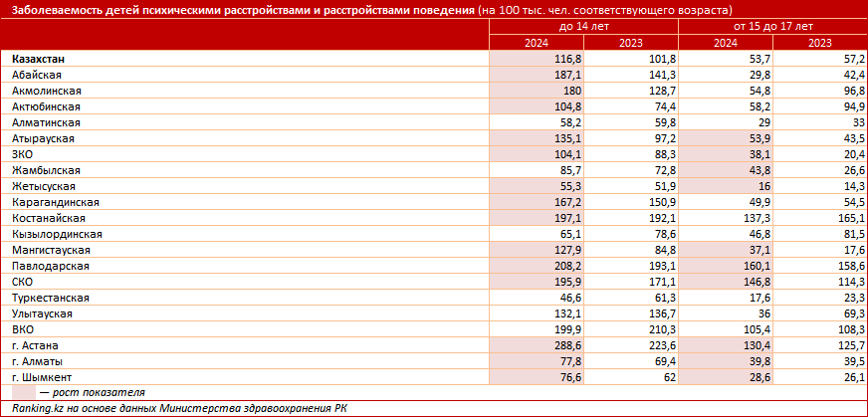868x417 pixels.
Task: Select the 'г. Шымкент' row label
Action: [x=42, y=376]
